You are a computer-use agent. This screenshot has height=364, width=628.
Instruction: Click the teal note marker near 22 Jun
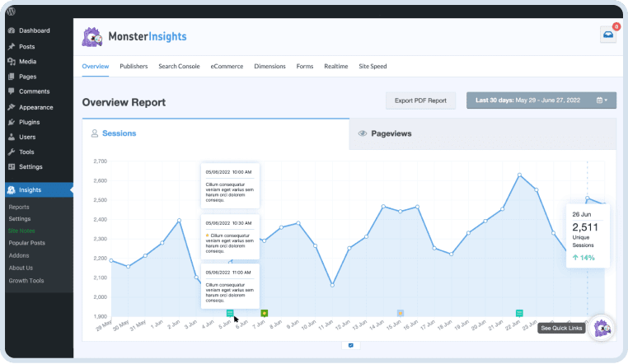point(519,313)
